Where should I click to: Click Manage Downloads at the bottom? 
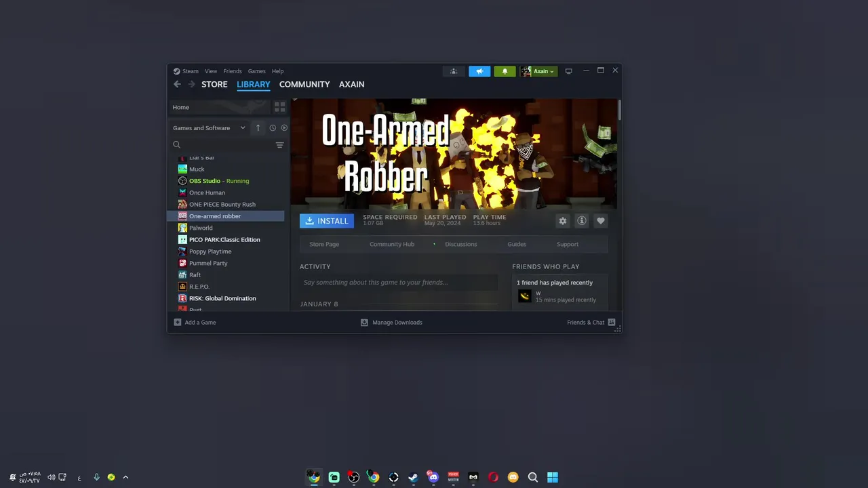click(392, 323)
